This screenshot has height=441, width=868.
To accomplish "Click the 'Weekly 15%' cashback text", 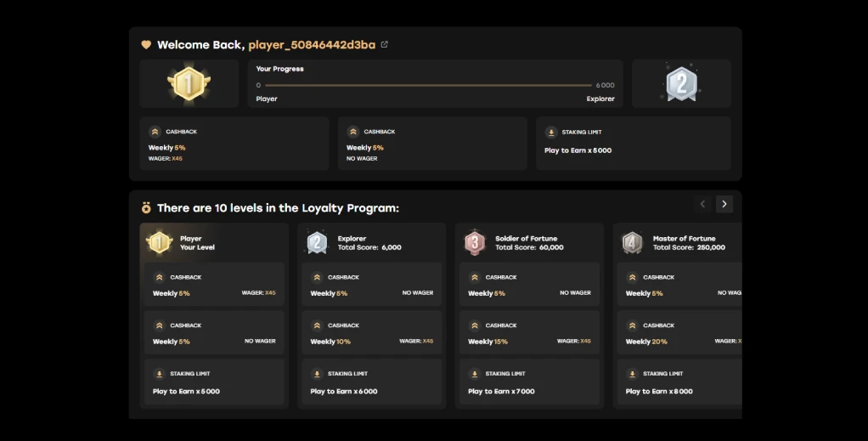I will coord(488,342).
